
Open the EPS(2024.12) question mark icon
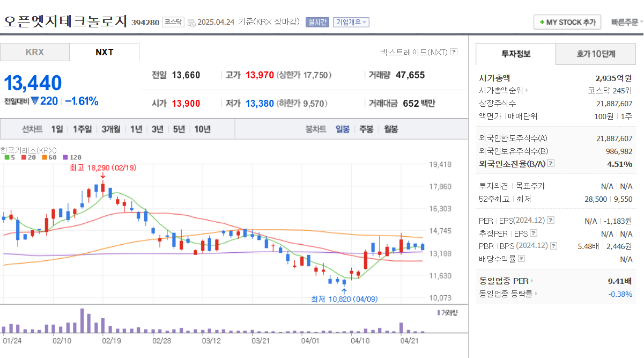[551, 221]
